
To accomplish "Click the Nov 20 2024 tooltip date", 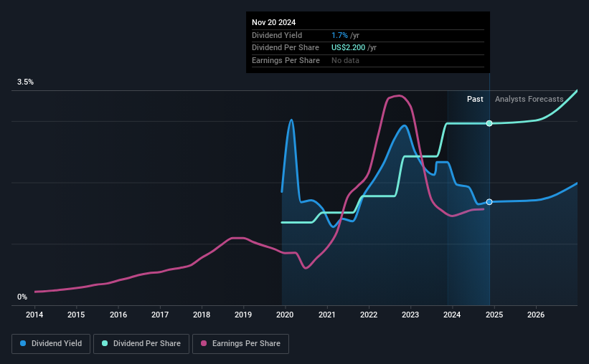I will pyautogui.click(x=274, y=22).
